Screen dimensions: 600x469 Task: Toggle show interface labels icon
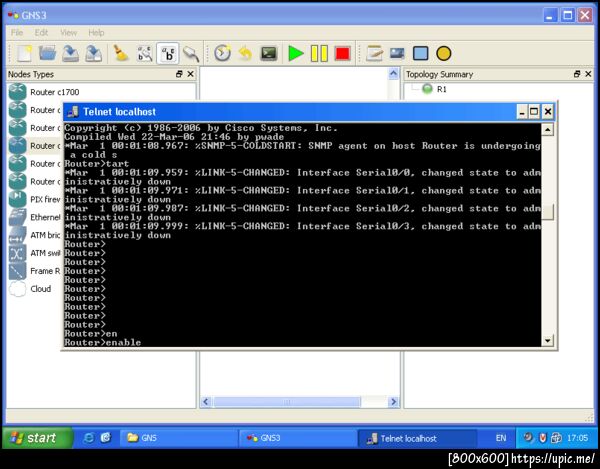click(145, 54)
